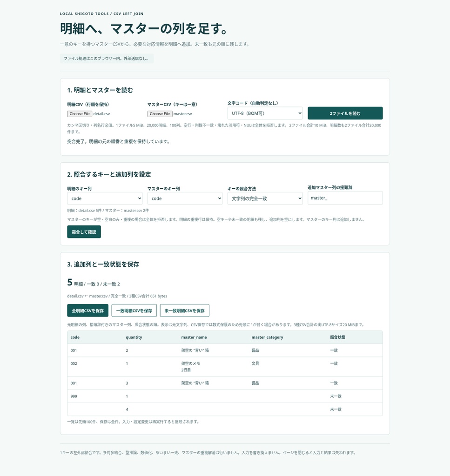Click 未一致明細CSVを保存 button

(184, 311)
